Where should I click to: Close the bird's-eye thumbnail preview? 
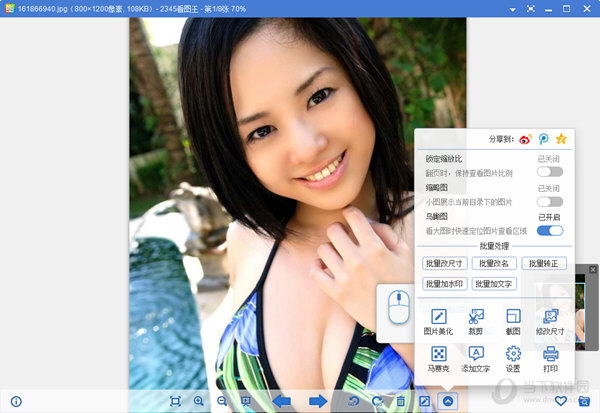[x=593, y=269]
